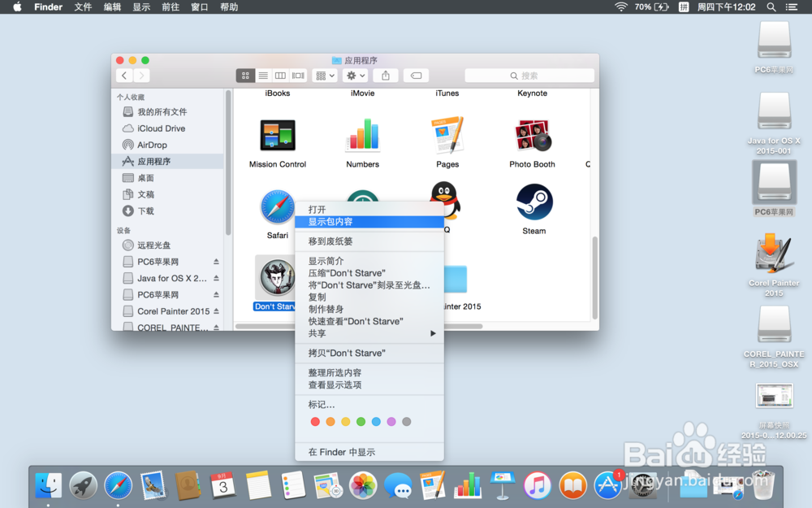Click the Share toolbar button
This screenshot has width=812, height=508.
pyautogui.click(x=386, y=76)
